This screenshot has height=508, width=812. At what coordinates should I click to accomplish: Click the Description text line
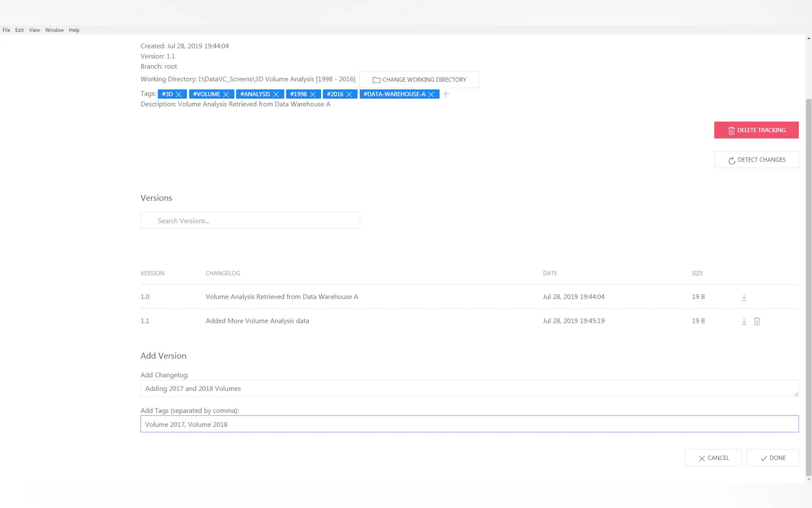tap(235, 104)
